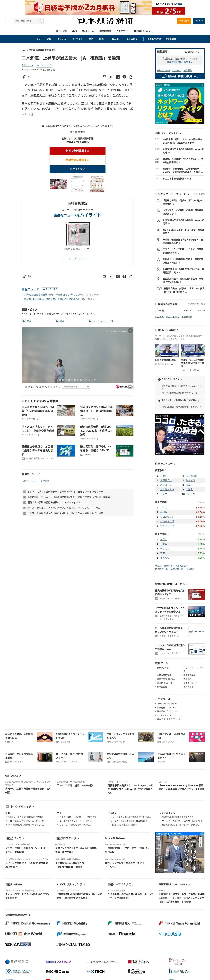Viewport: 210px width, 980px height.
Task: Expand the 検索急増 ranking section
Action: point(160,470)
